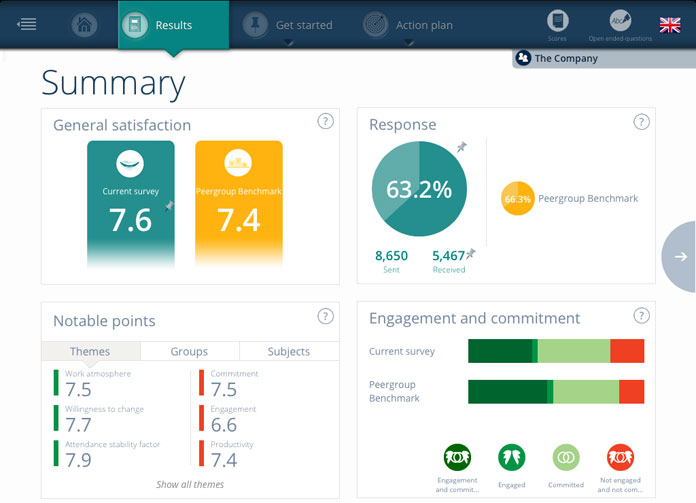The image size is (696, 503).
Task: Click the Peergroup Benchmark podium icon
Action: click(x=238, y=163)
